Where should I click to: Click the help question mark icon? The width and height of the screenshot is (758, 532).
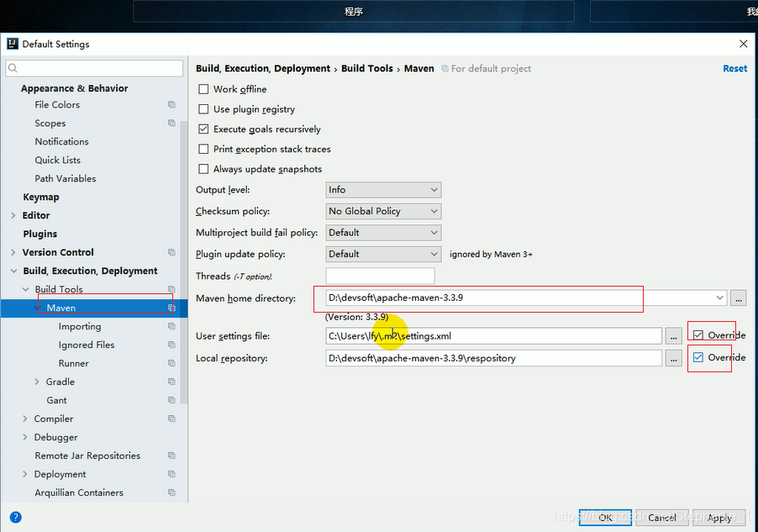15,518
